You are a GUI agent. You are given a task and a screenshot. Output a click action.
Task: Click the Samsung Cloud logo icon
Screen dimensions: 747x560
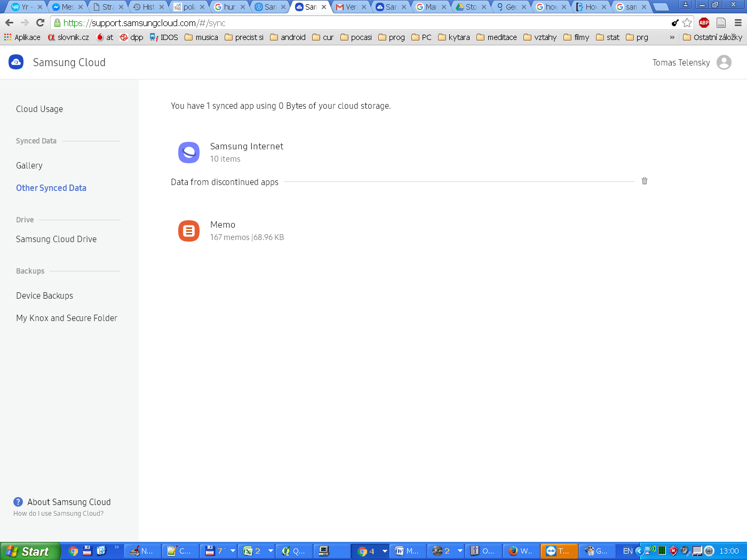16,62
